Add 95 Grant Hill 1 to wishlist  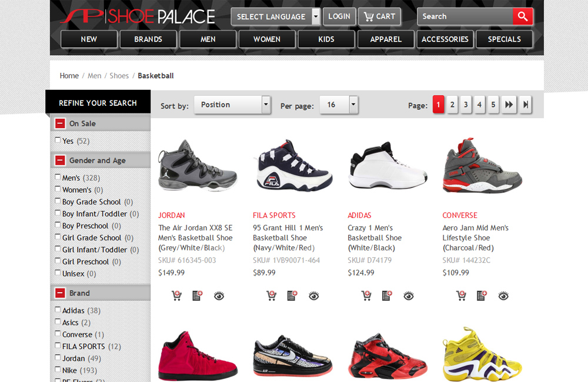tap(292, 296)
